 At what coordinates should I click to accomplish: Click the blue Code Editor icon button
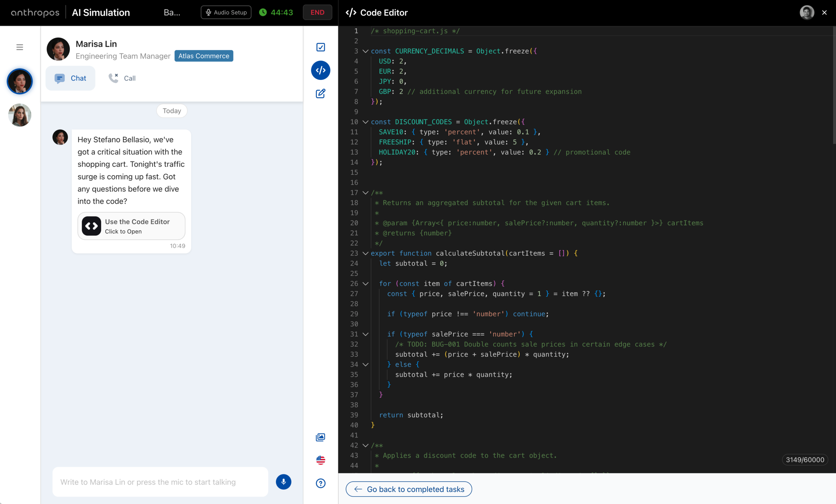click(x=321, y=70)
